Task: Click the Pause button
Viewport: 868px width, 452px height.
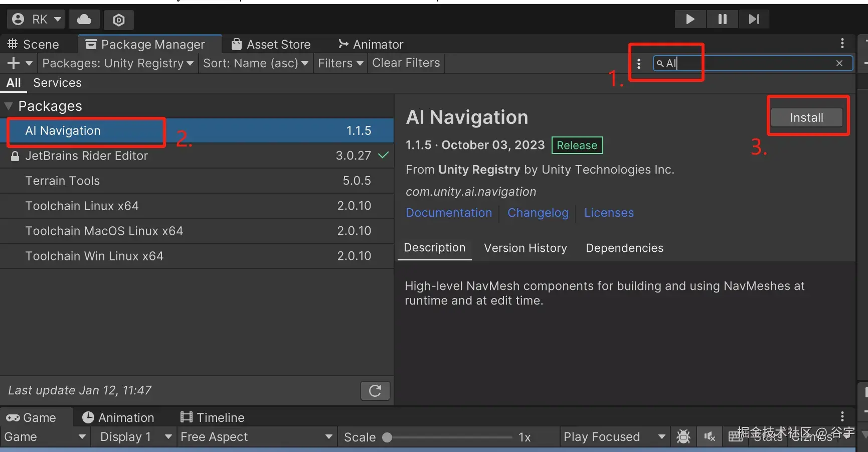Action: click(x=722, y=19)
